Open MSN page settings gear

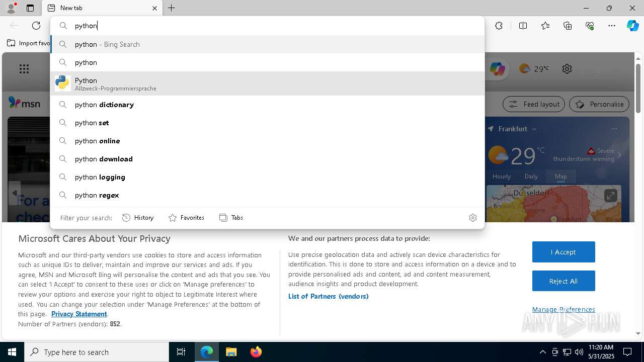point(567,69)
